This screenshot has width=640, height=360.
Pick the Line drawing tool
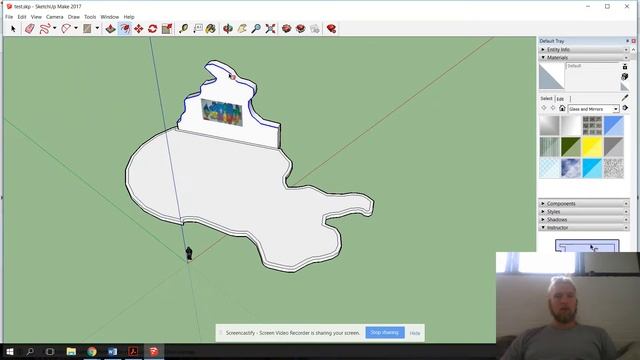[x=44, y=29]
